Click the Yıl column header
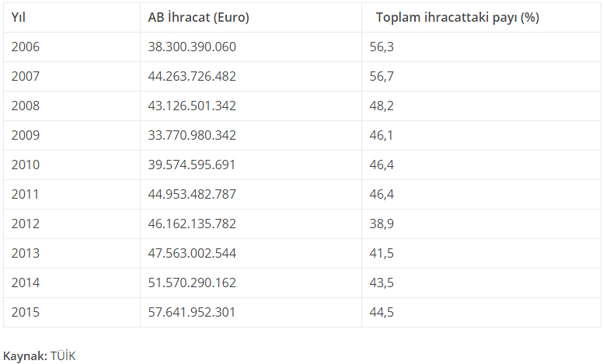Viewport: 603px width, 364px height. pyautogui.click(x=19, y=18)
